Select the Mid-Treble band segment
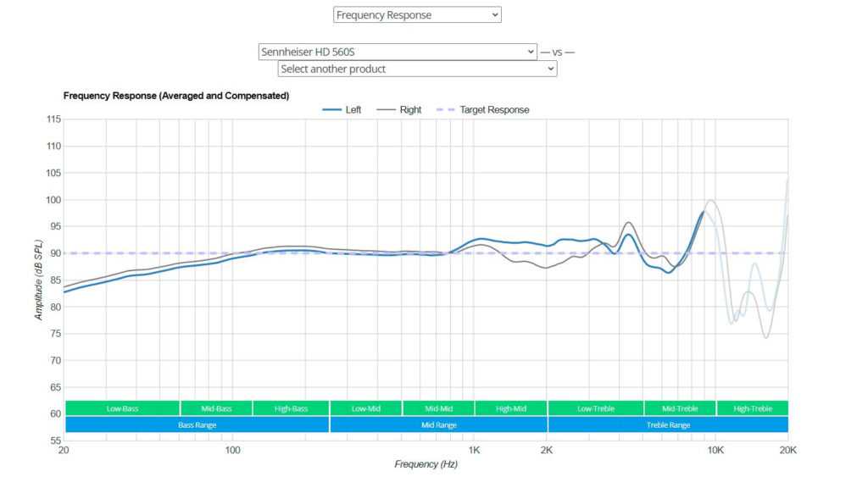The image size is (868, 488). tap(680, 408)
